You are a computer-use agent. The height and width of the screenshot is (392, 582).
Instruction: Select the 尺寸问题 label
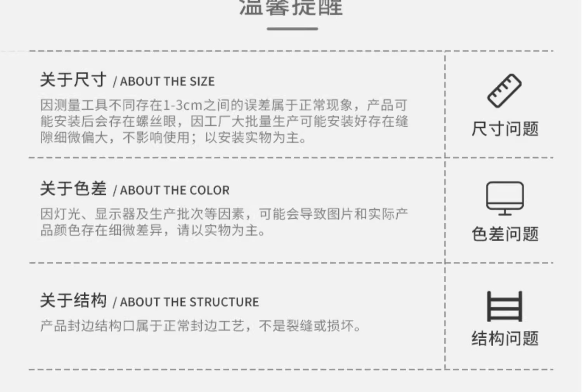pos(505,129)
